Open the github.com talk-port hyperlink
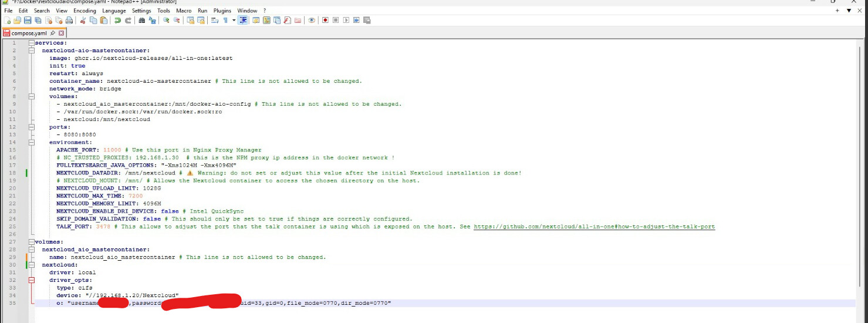This screenshot has width=868, height=323. coord(594,227)
